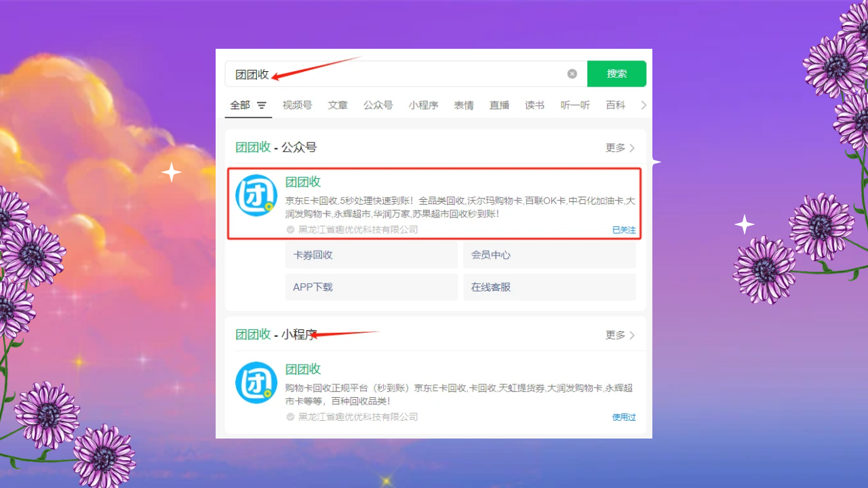Open the 团团收 official account title
This screenshot has height=488, width=868.
303,182
